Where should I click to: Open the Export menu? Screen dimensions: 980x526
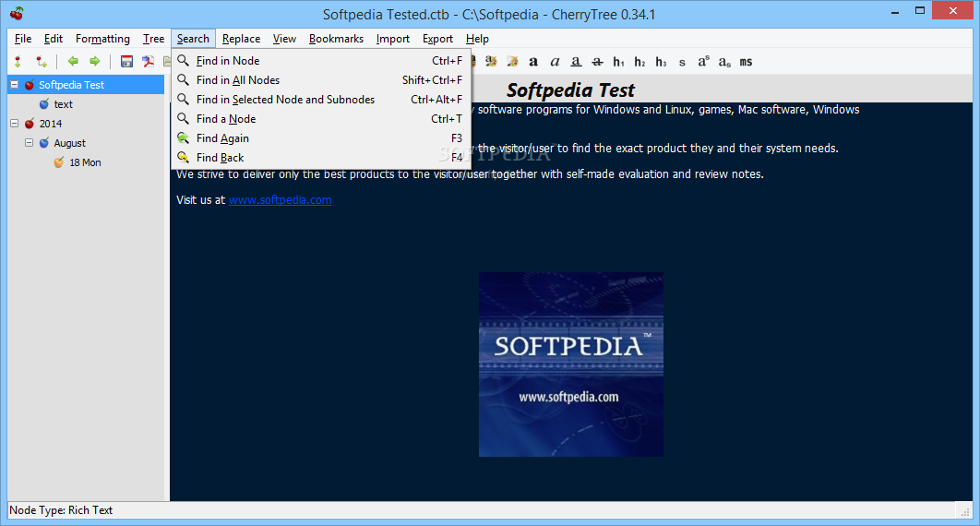(437, 39)
